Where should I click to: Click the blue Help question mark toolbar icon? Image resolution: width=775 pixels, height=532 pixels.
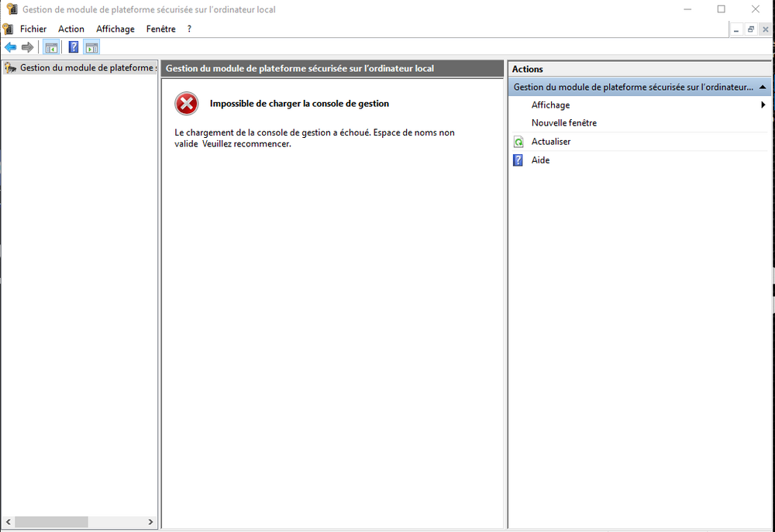coord(74,47)
